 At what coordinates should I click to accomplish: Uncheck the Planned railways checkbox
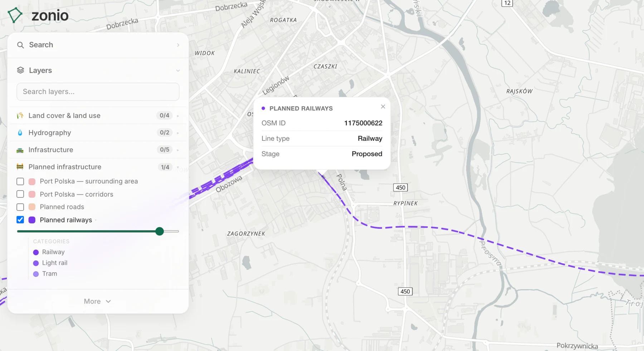20,220
